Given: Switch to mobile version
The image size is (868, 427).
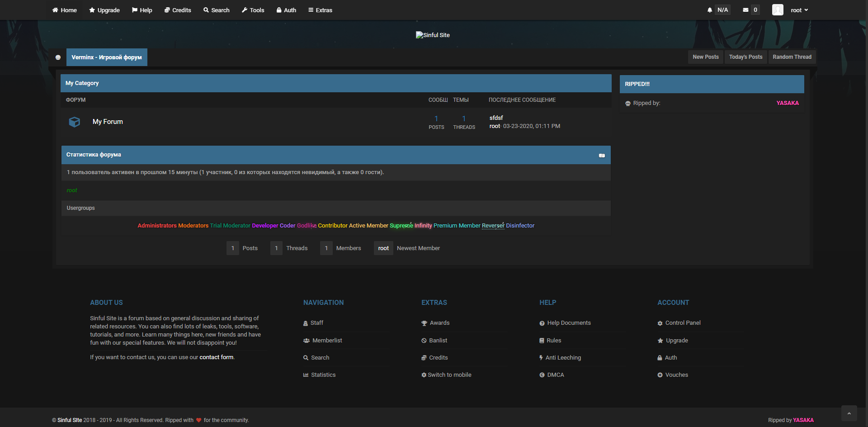Looking at the screenshot, I should [x=449, y=375].
